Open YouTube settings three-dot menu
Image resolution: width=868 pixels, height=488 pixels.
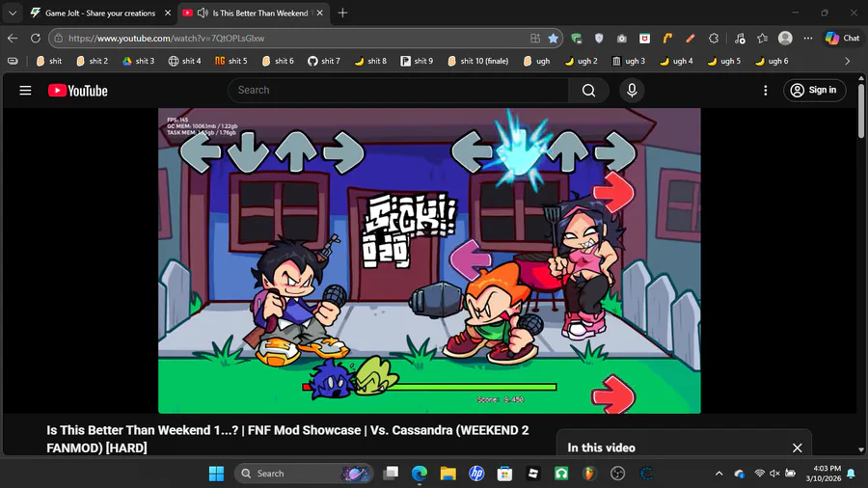click(x=765, y=91)
